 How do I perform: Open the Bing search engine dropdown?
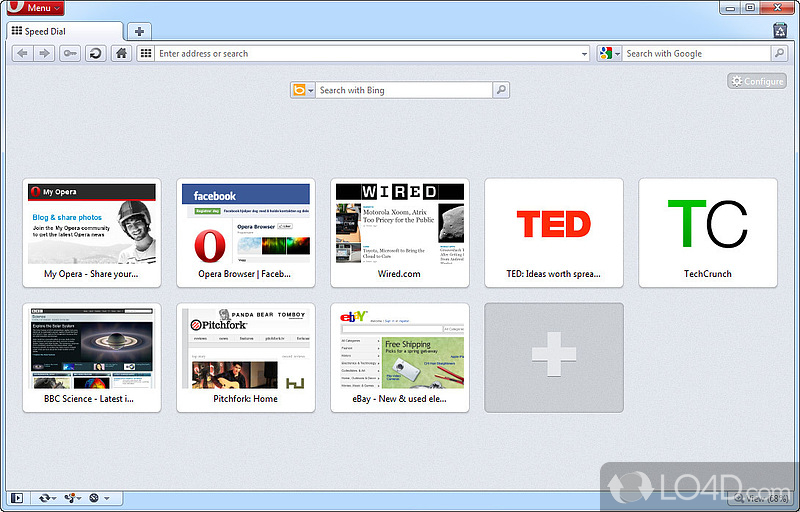303,90
